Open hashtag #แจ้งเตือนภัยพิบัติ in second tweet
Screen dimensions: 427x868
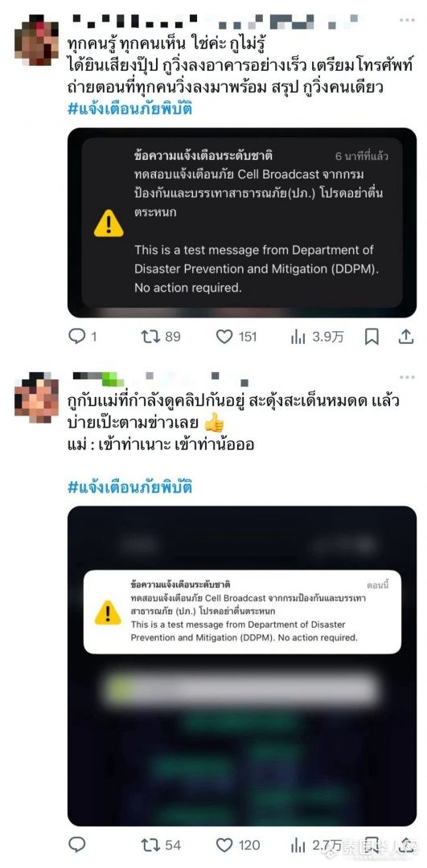point(129,487)
